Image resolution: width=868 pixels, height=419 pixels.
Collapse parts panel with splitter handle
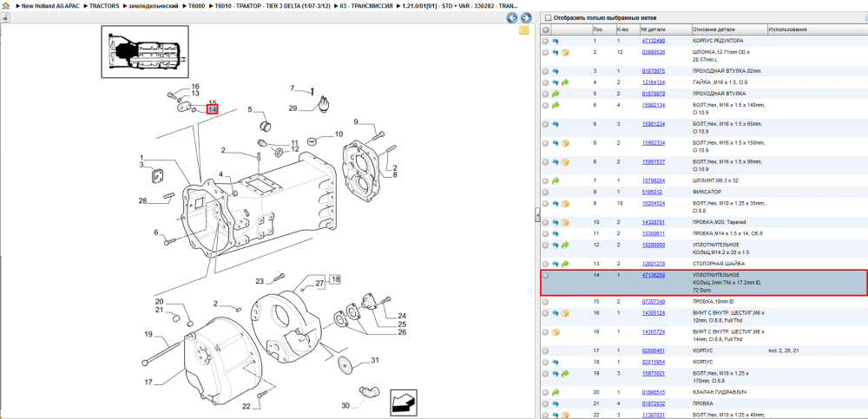[x=537, y=216]
